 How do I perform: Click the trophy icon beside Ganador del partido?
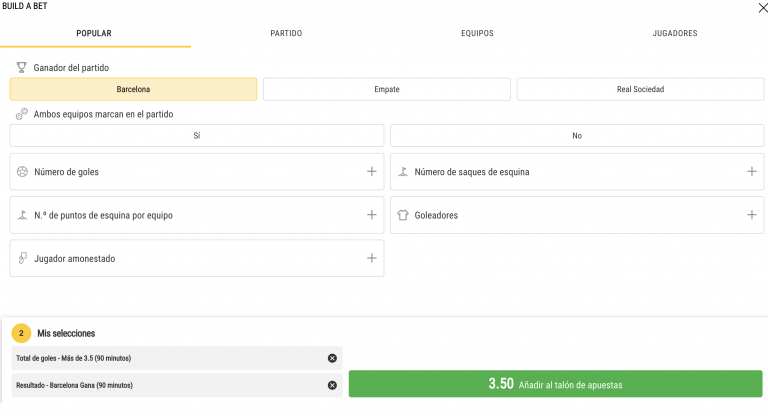click(22, 68)
